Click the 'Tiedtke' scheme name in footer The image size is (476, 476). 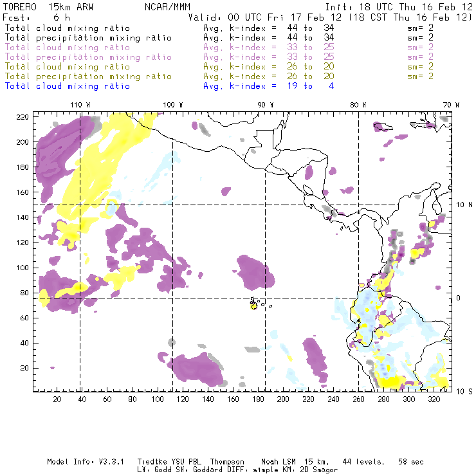[152, 462]
